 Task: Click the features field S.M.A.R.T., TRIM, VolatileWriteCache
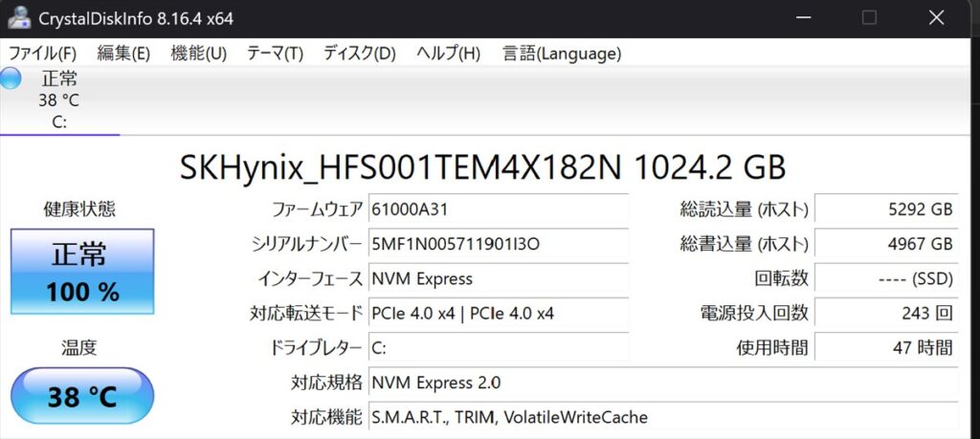coord(663,416)
